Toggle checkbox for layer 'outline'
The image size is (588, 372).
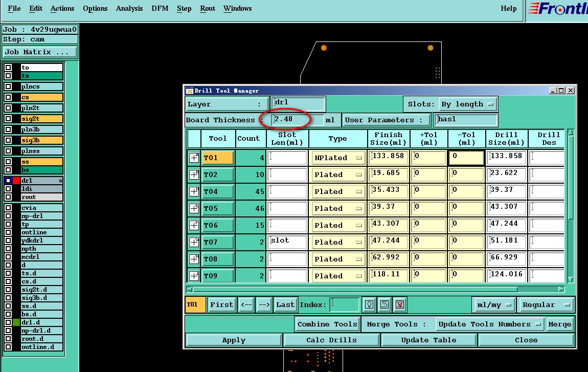(8, 232)
